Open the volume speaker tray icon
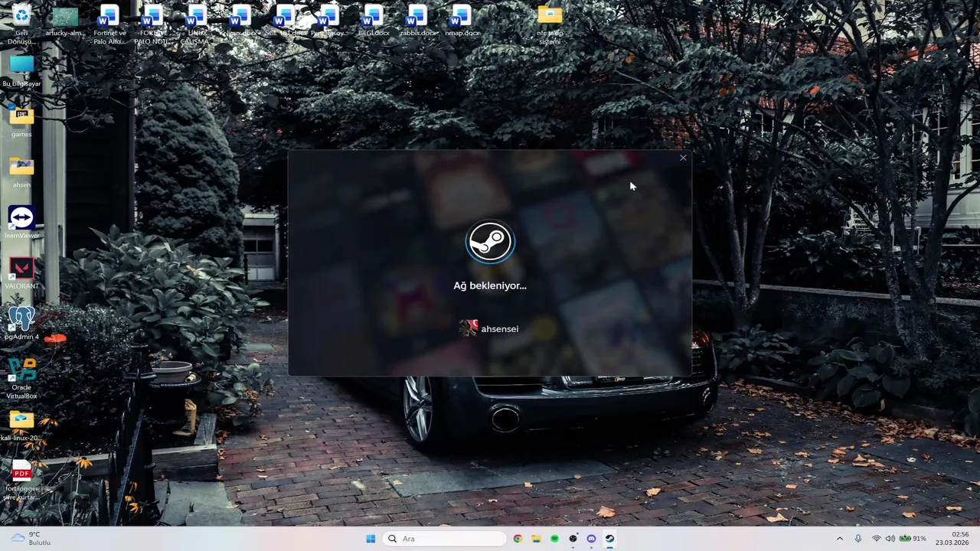This screenshot has width=980, height=551. click(890, 539)
